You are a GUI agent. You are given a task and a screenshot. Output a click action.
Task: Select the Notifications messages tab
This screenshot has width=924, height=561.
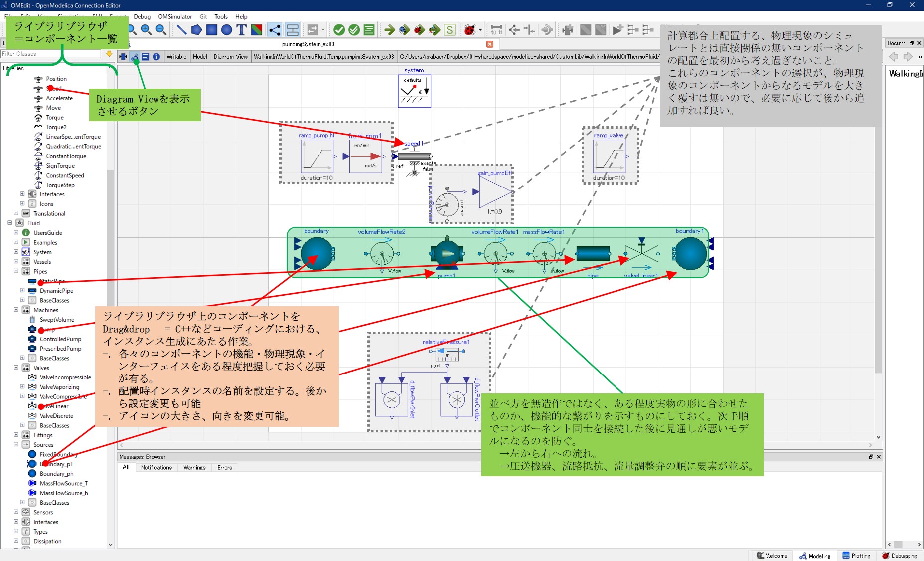click(156, 468)
